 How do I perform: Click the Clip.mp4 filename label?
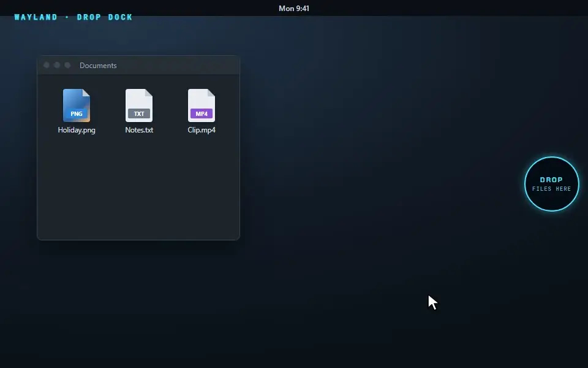click(202, 130)
